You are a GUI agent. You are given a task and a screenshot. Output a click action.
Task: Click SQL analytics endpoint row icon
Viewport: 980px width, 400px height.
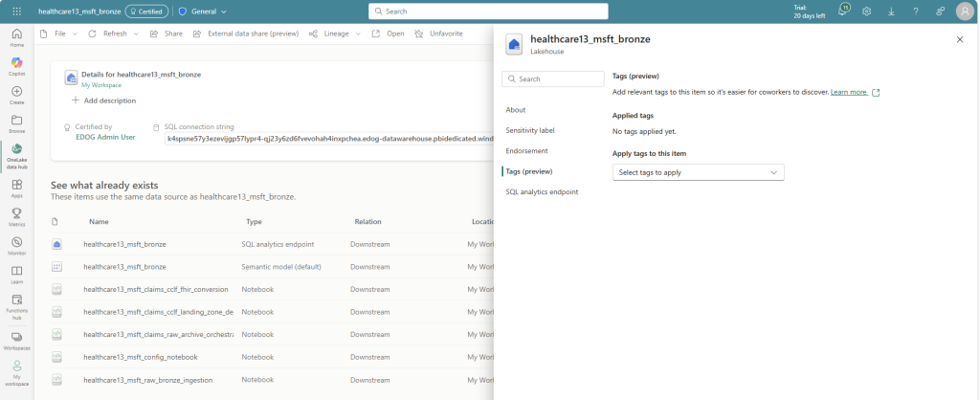click(56, 244)
